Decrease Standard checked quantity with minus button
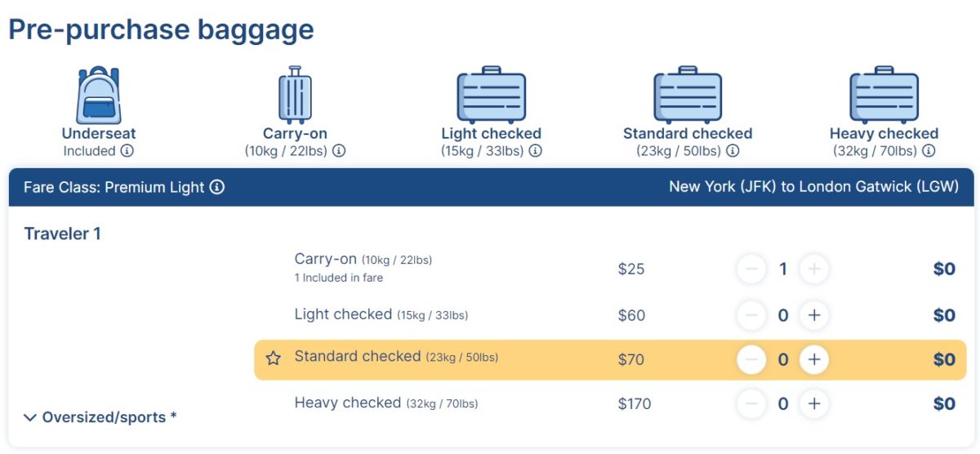The image size is (980, 454). [x=751, y=359]
